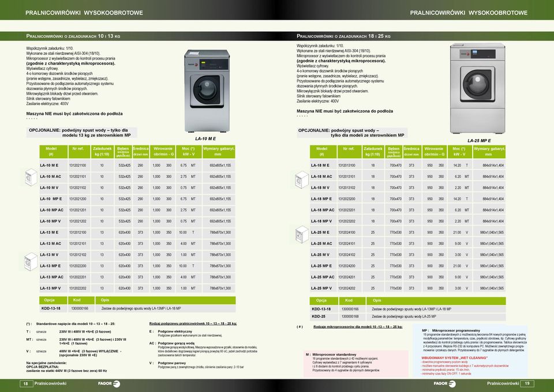
Task: Select reference number 1312021100
Action: tap(78, 166)
